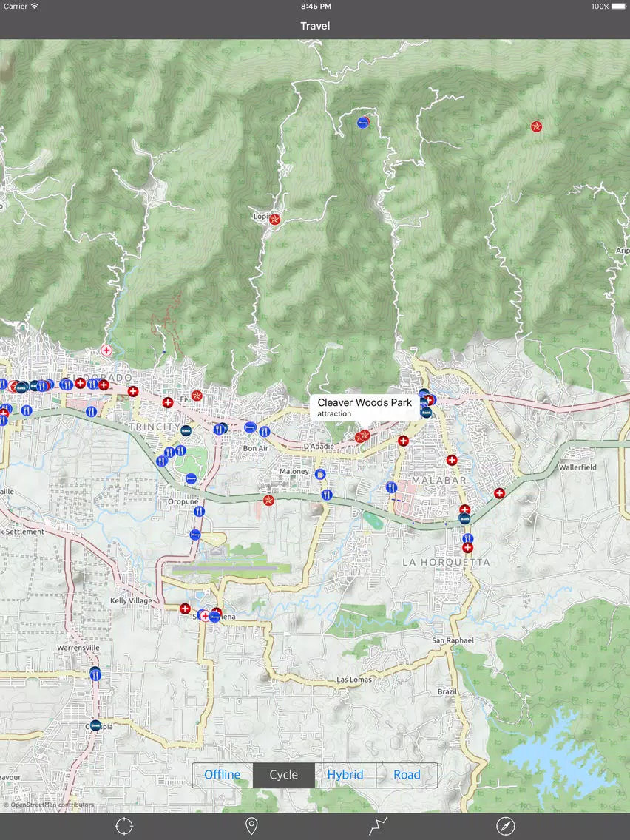Tap the MALABAR area label

click(438, 481)
